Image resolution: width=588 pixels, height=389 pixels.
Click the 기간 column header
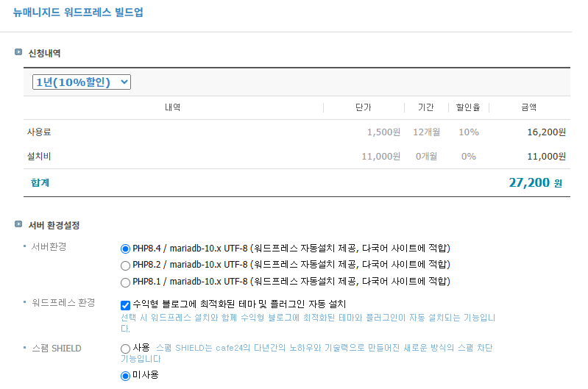pyautogui.click(x=426, y=107)
